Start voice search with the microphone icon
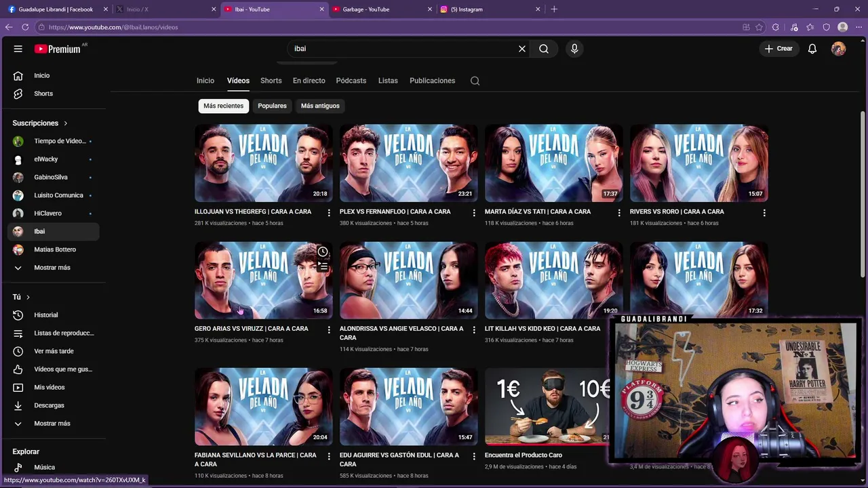868x488 pixels. 574,49
